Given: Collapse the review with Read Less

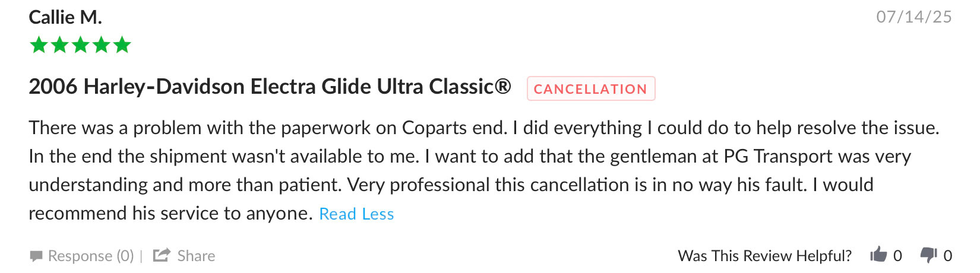Looking at the screenshot, I should click(x=356, y=214).
